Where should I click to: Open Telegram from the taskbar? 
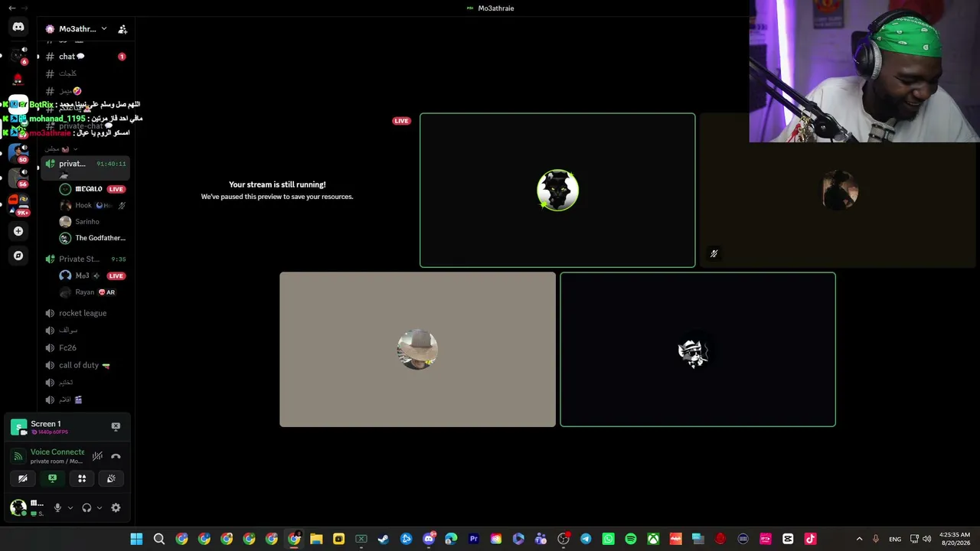586,539
